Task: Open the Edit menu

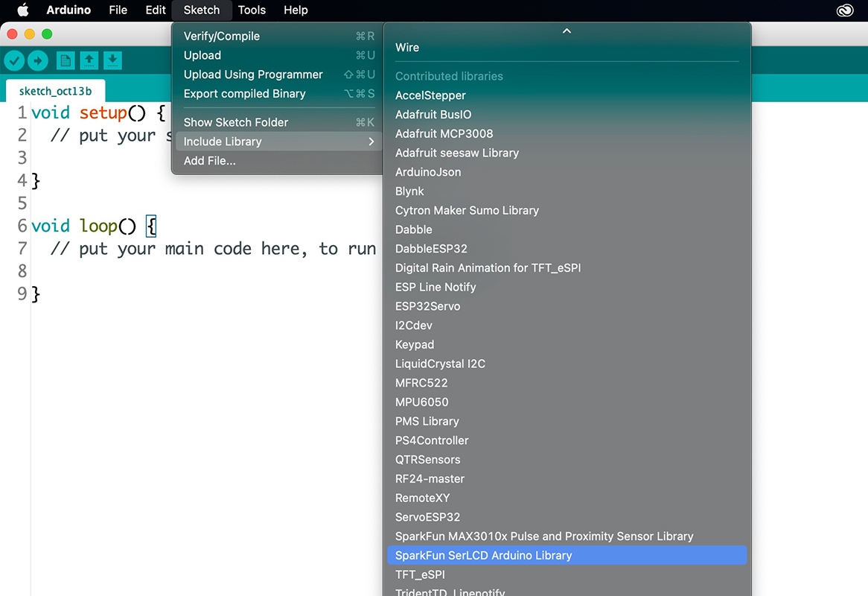Action: [x=156, y=10]
